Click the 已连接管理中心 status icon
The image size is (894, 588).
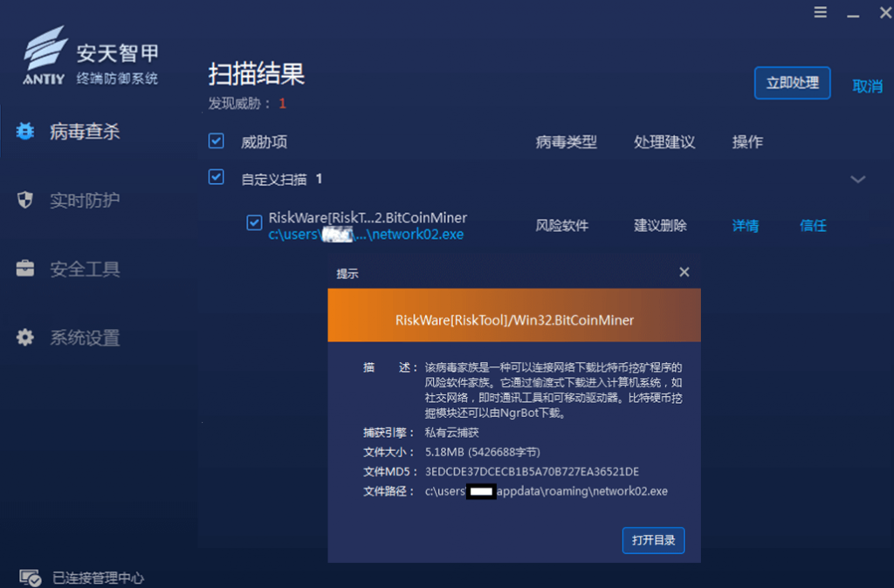[30, 578]
